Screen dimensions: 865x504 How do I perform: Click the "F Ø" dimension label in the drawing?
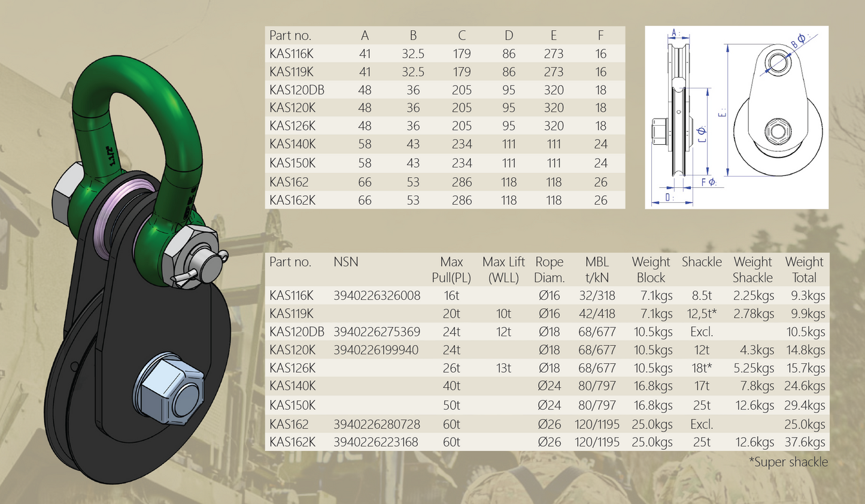coord(709,182)
